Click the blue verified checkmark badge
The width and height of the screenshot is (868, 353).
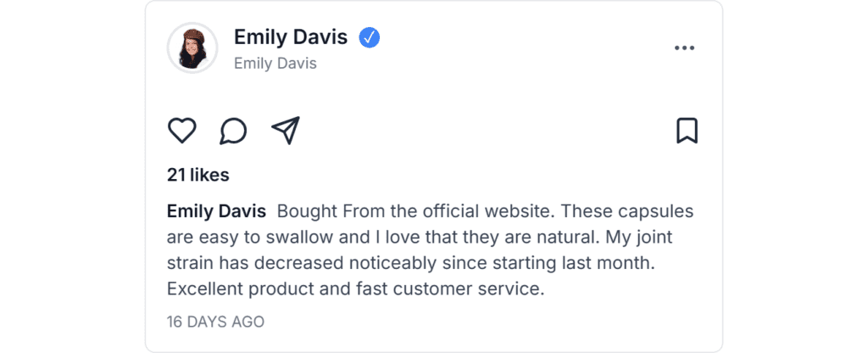tap(369, 37)
